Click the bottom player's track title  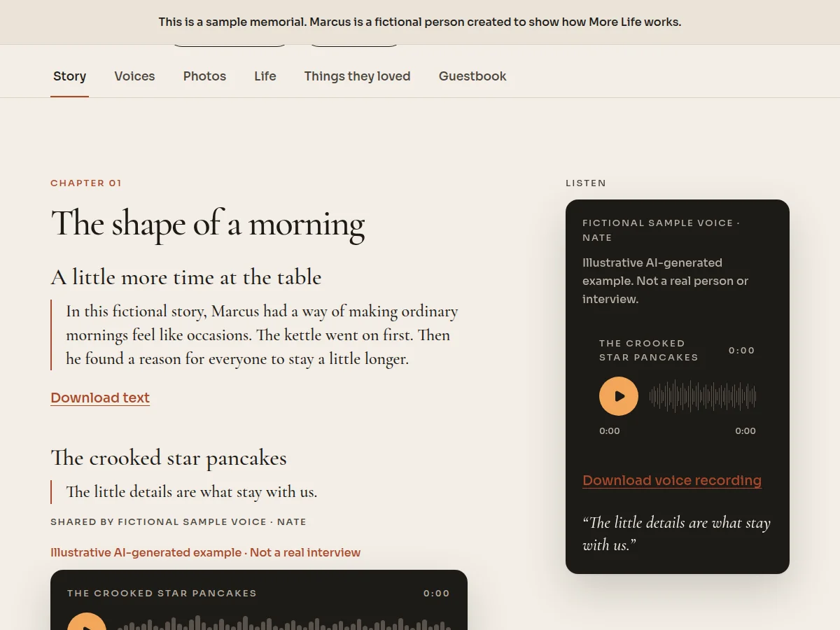pos(162,593)
